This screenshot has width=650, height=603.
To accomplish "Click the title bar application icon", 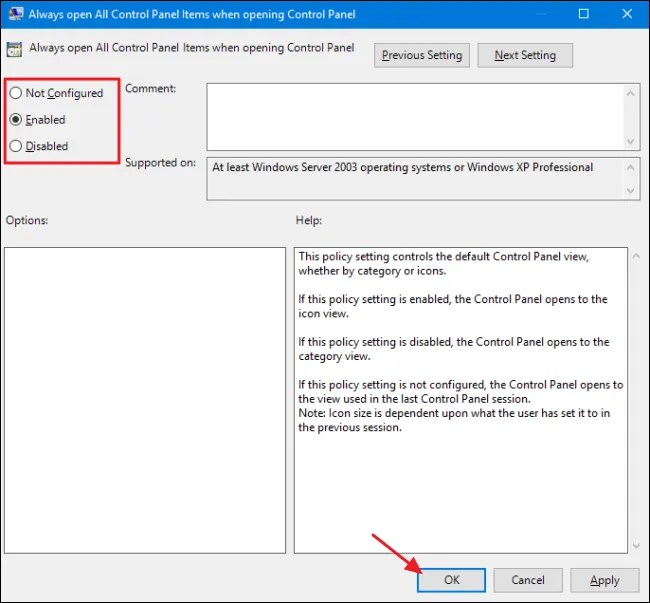I will [x=16, y=14].
